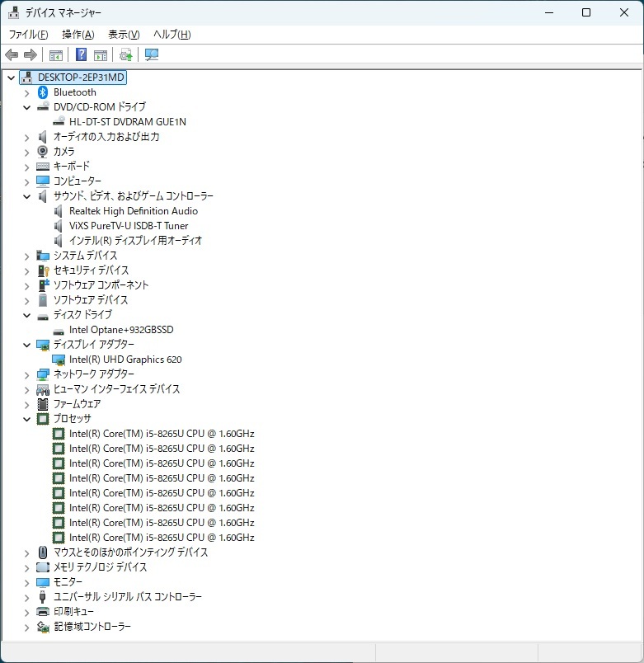Viewport: 644px width, 663px height.
Task: Click the カメラ webcam icon
Action: click(x=43, y=152)
